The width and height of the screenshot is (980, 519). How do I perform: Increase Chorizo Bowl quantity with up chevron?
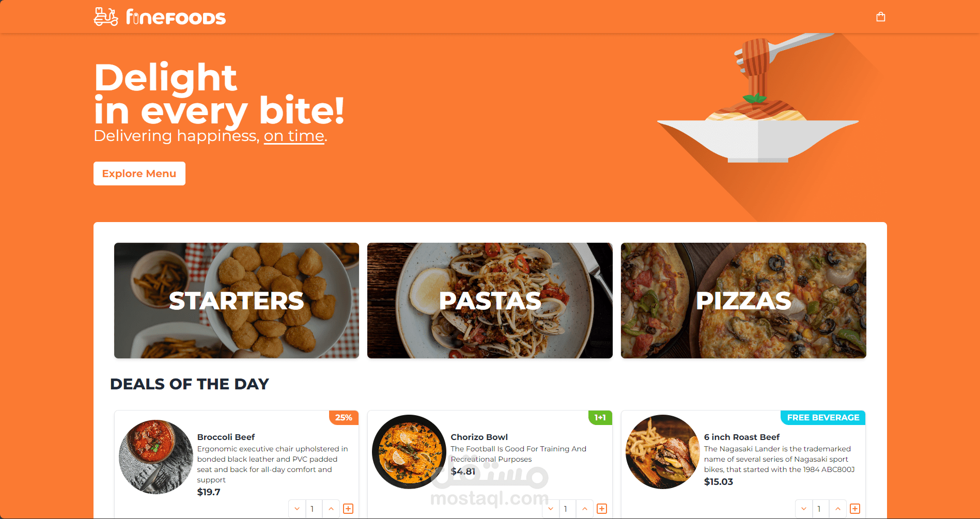(585, 509)
